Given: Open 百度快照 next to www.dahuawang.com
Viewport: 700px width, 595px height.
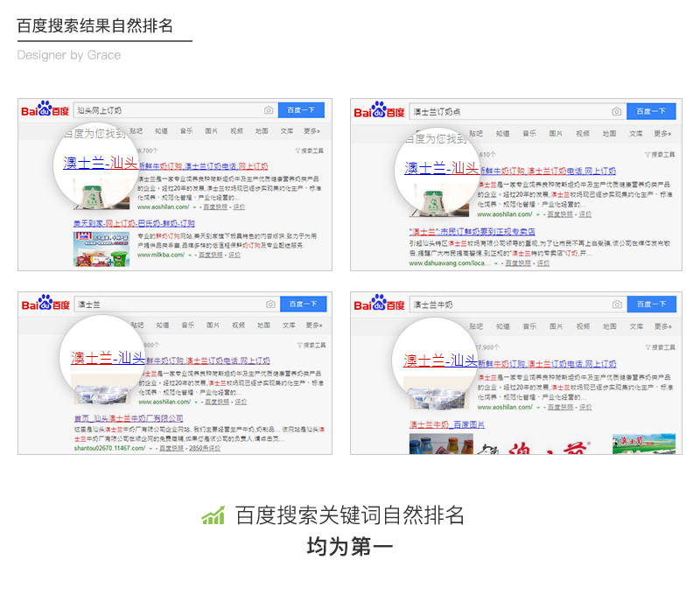Looking at the screenshot, I should [518, 263].
